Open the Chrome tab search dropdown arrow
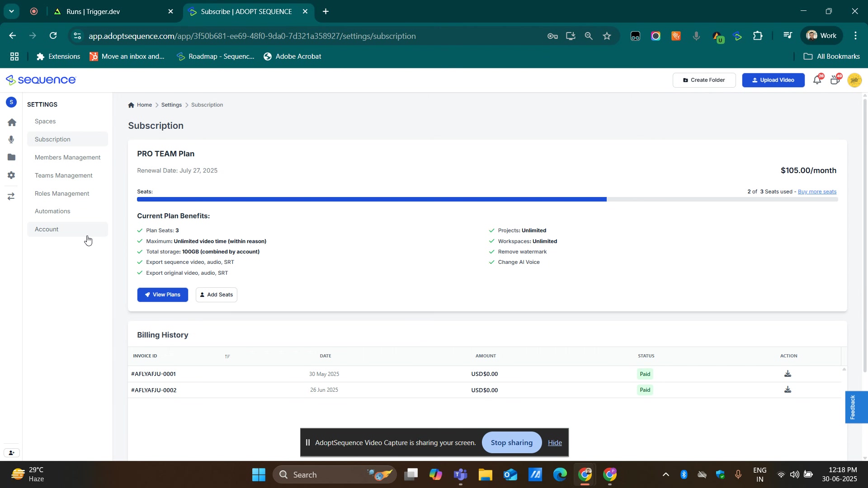Image resolution: width=868 pixels, height=488 pixels. 11,11
